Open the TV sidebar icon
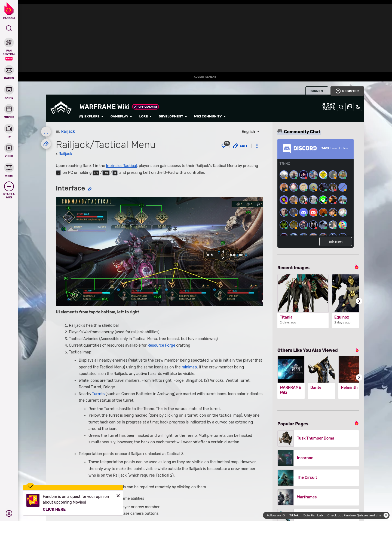This screenshot has width=392, height=545. tap(9, 128)
